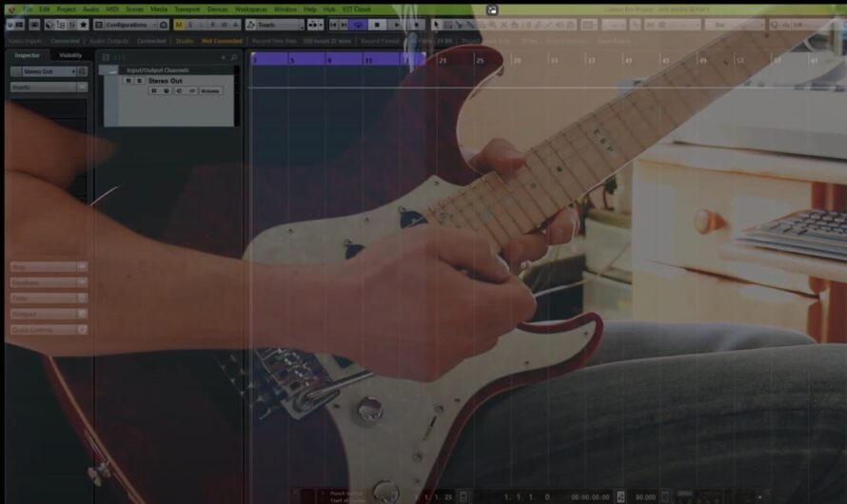This screenshot has width=847, height=504.
Task: Click the window layout icon before Configurations
Action: click(x=98, y=25)
